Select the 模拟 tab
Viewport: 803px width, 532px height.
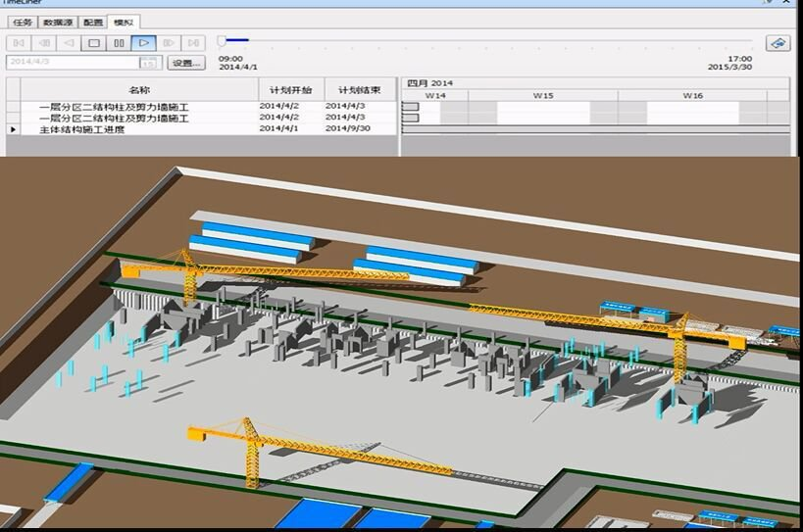click(x=124, y=23)
